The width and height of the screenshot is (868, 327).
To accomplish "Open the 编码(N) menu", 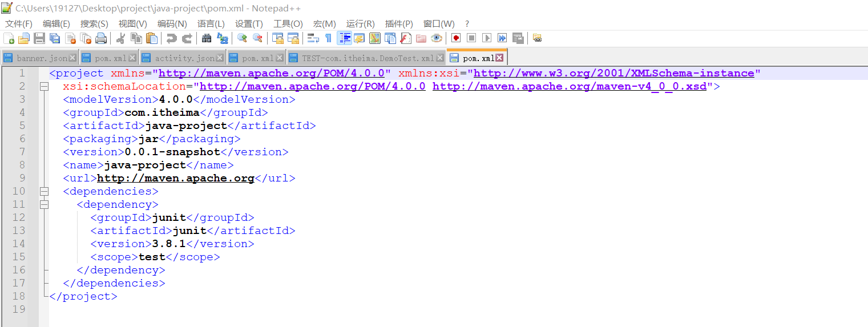I will pos(172,23).
